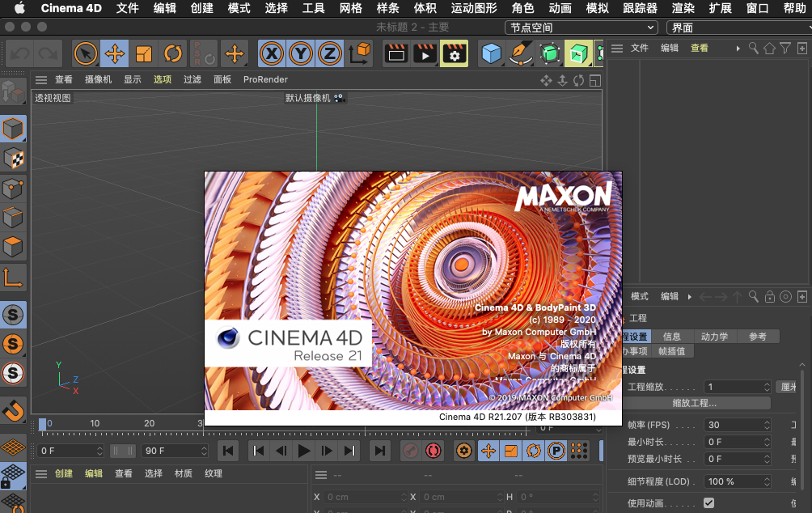Viewport: 812px width, 513px height.
Task: Toggle Parameter P keyframe button
Action: [556, 451]
